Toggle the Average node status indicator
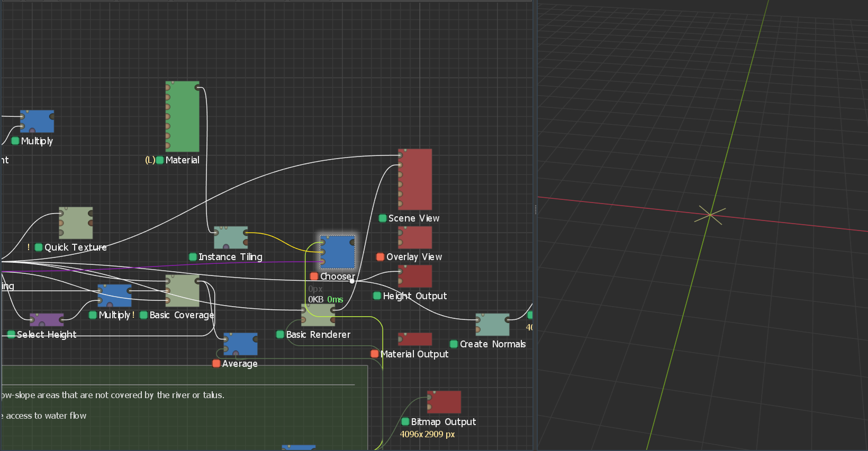 216,363
